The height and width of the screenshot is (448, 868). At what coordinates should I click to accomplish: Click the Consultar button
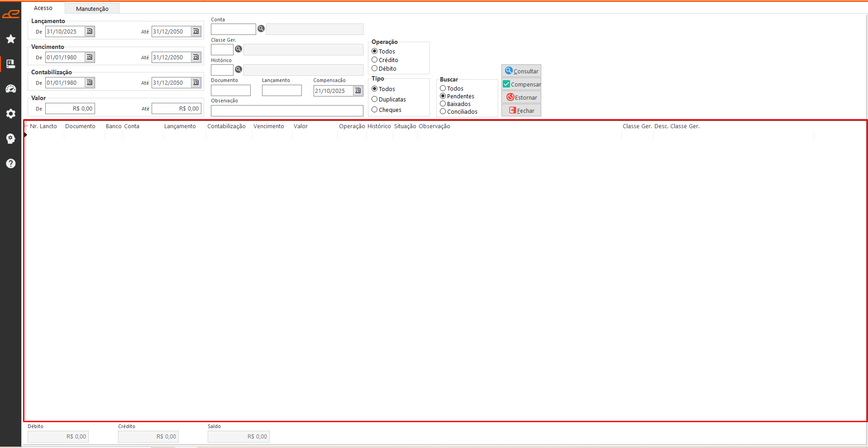click(521, 71)
